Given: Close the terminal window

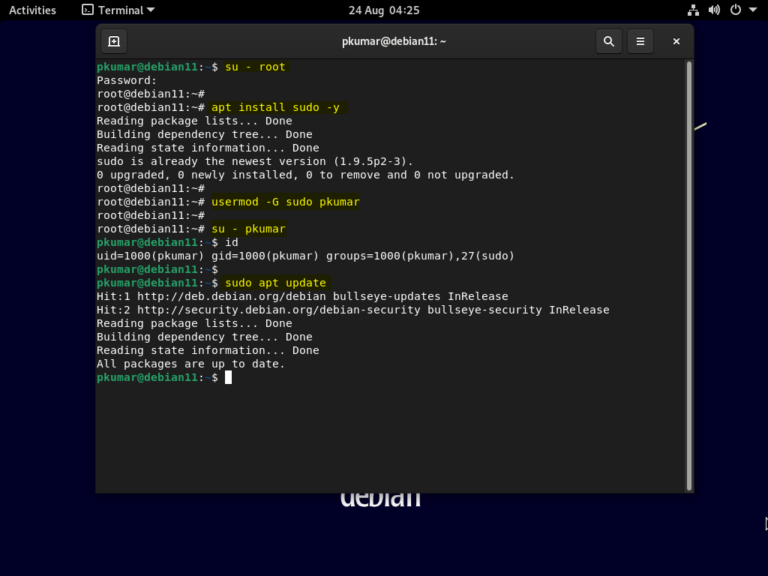Looking at the screenshot, I should click(676, 42).
